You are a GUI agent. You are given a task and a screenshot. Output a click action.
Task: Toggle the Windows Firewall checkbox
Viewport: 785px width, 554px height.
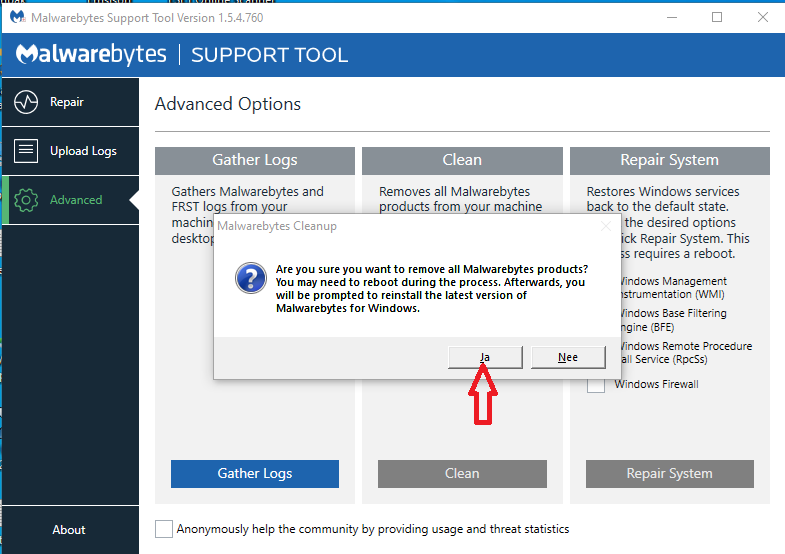[x=596, y=385]
